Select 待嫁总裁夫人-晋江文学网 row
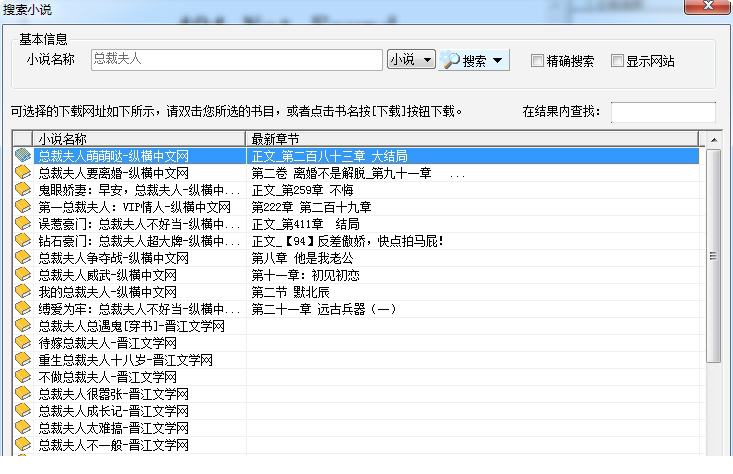 point(108,343)
